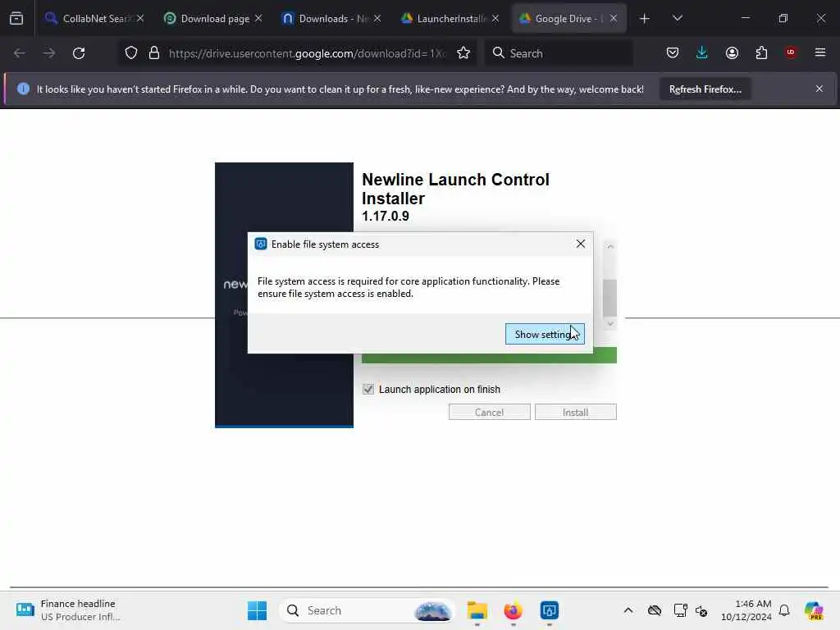
Task: Open the uBlock Origin extension icon
Action: tap(791, 52)
